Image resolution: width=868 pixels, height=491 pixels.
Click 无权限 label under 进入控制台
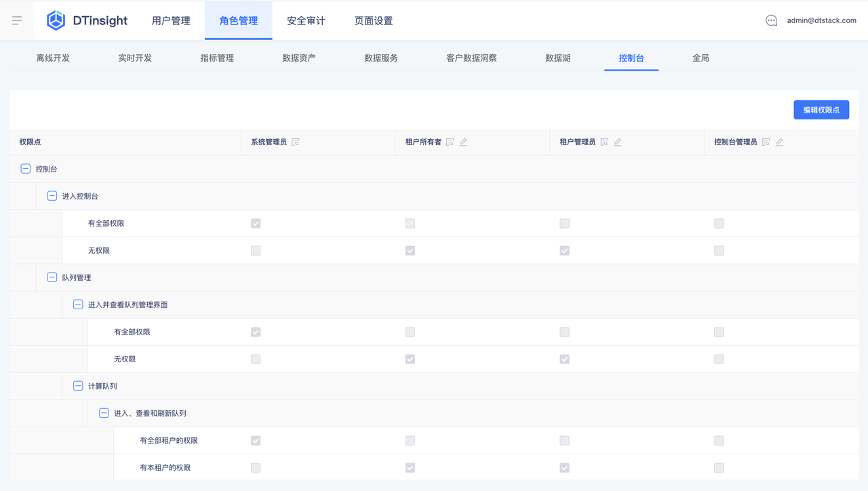(x=99, y=250)
